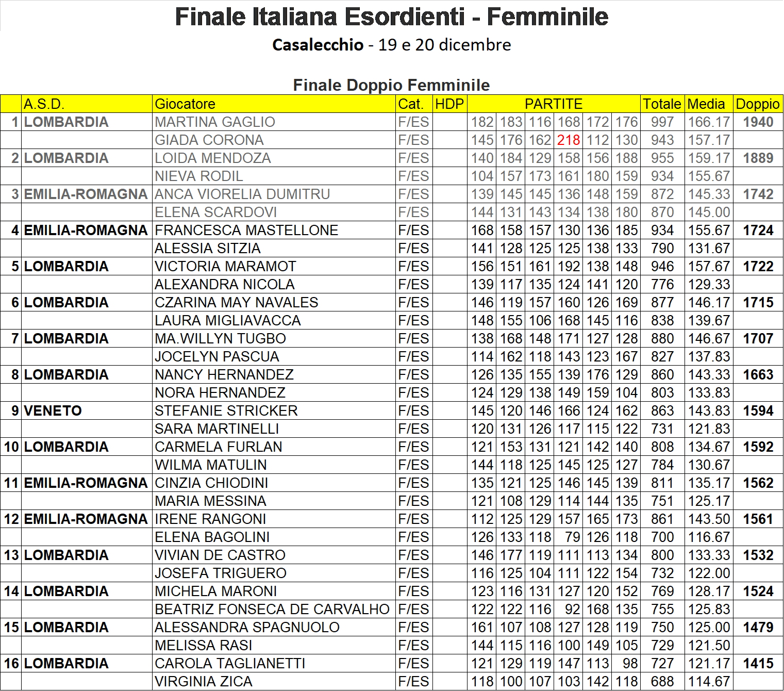Click the red score 218
Viewport: 784px width, 691px height.
[x=569, y=140]
